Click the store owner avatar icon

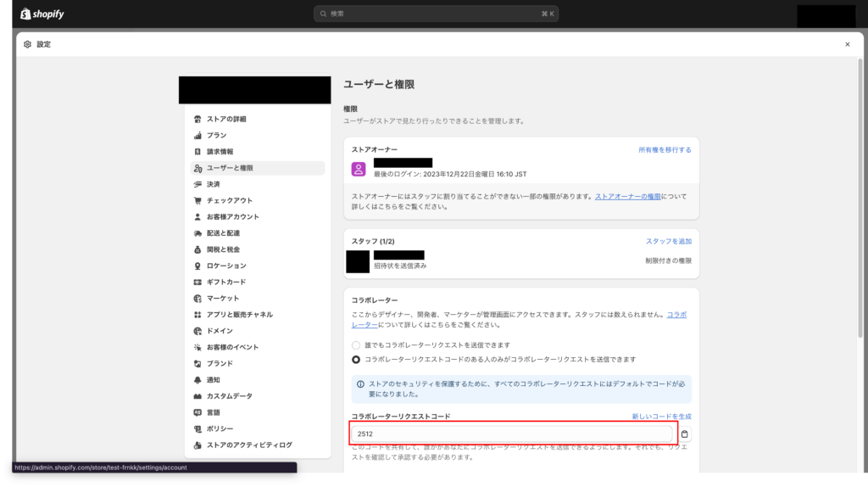coord(359,169)
